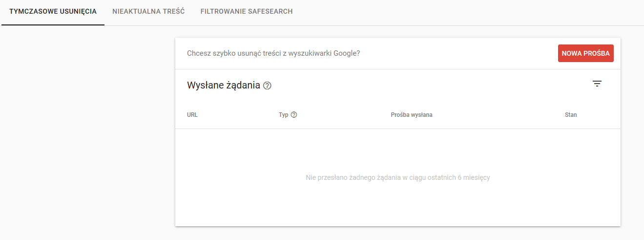Click the Stan column header

coord(571,115)
